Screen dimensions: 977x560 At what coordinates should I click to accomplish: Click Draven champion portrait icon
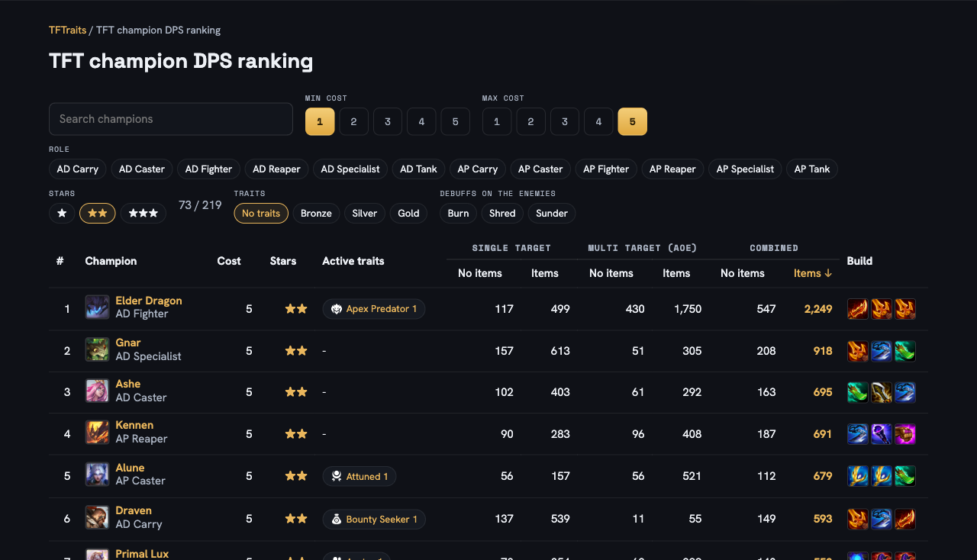point(97,517)
